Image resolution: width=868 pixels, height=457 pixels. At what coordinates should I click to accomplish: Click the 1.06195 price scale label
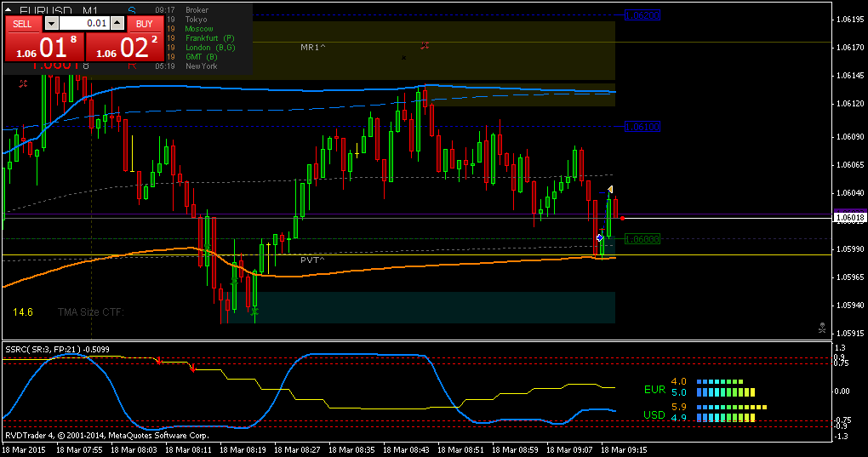(850, 20)
